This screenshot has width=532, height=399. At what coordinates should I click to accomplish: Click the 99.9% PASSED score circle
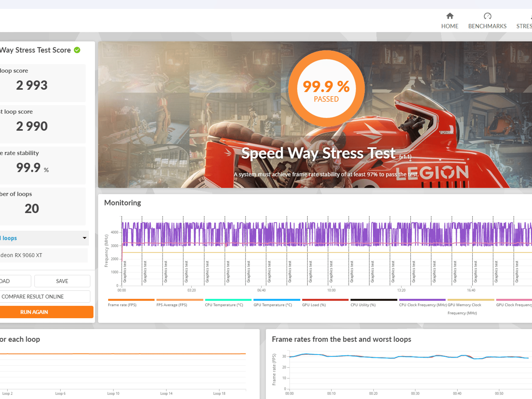pyautogui.click(x=326, y=89)
